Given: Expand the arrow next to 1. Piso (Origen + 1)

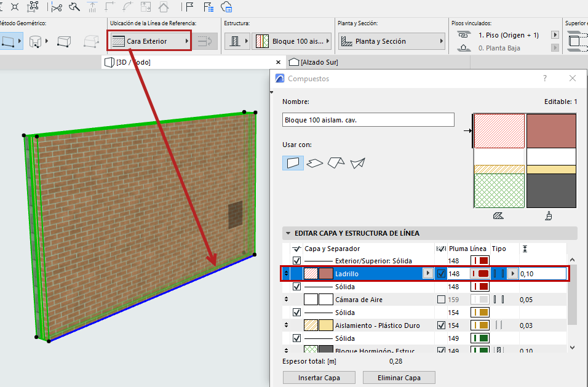Looking at the screenshot, I should (555, 35).
